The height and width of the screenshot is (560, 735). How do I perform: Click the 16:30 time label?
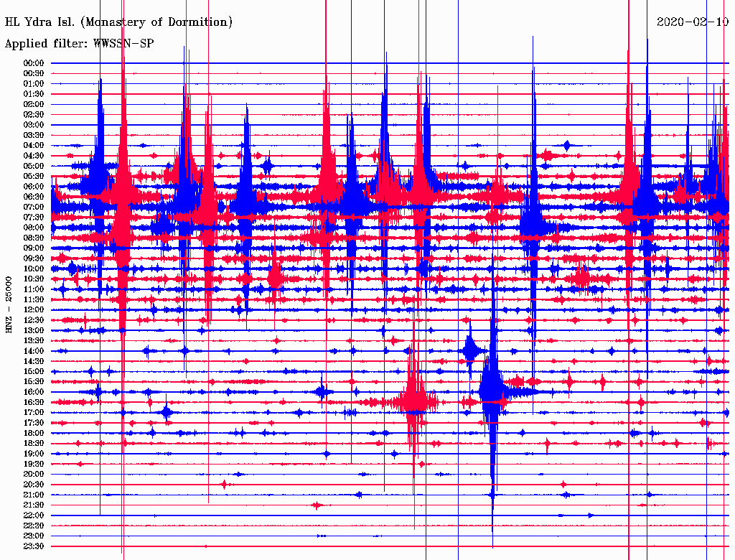pyautogui.click(x=34, y=403)
